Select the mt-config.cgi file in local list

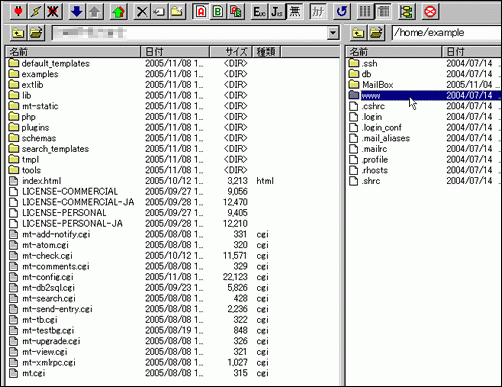pos(48,277)
